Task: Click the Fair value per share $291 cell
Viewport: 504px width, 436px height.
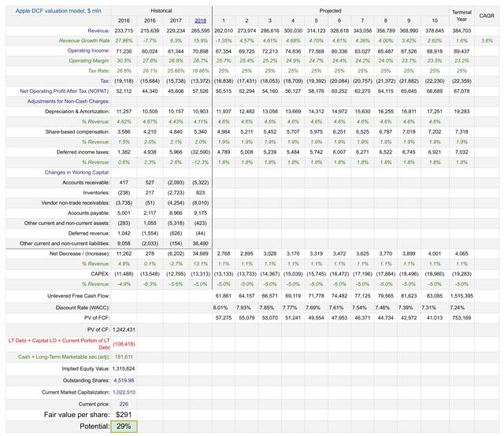Action: 124,415
